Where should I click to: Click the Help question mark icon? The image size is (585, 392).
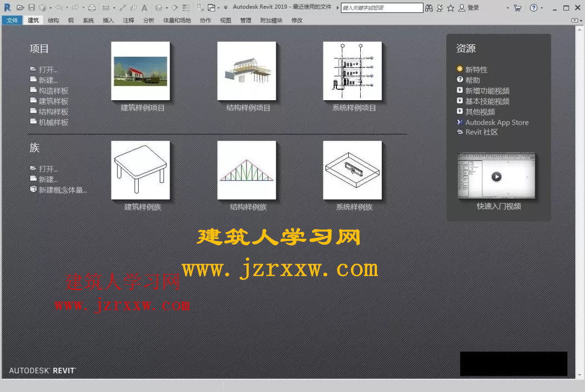pyautogui.click(x=534, y=8)
